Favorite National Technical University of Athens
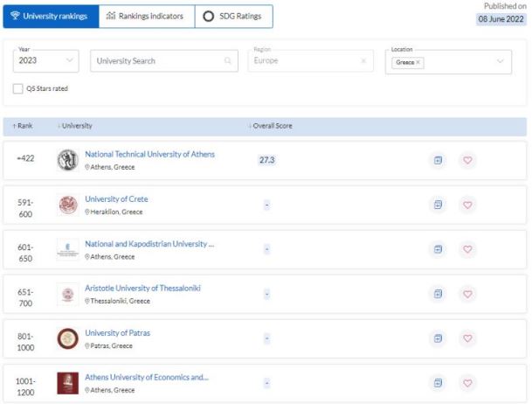Viewport: 532px width, 404px height. click(467, 160)
